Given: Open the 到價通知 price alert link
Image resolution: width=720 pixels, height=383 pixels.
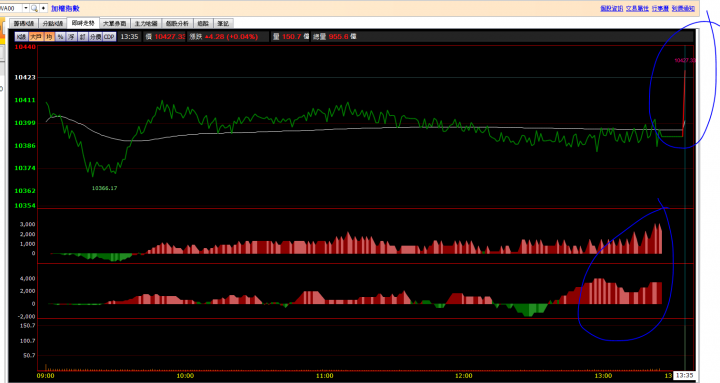Looking at the screenshot, I should tap(683, 8).
